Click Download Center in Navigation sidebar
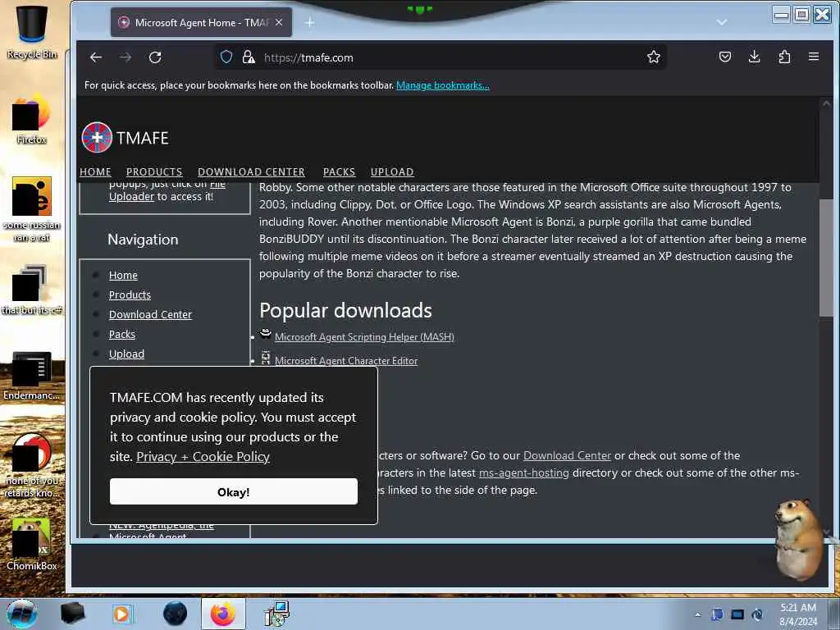The image size is (840, 630). click(x=151, y=315)
